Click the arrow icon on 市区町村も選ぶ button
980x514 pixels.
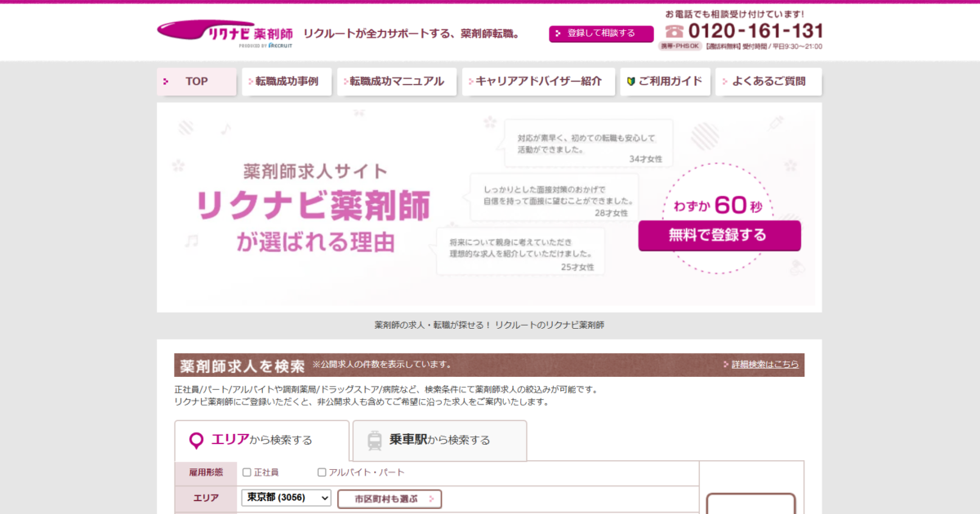point(432,498)
